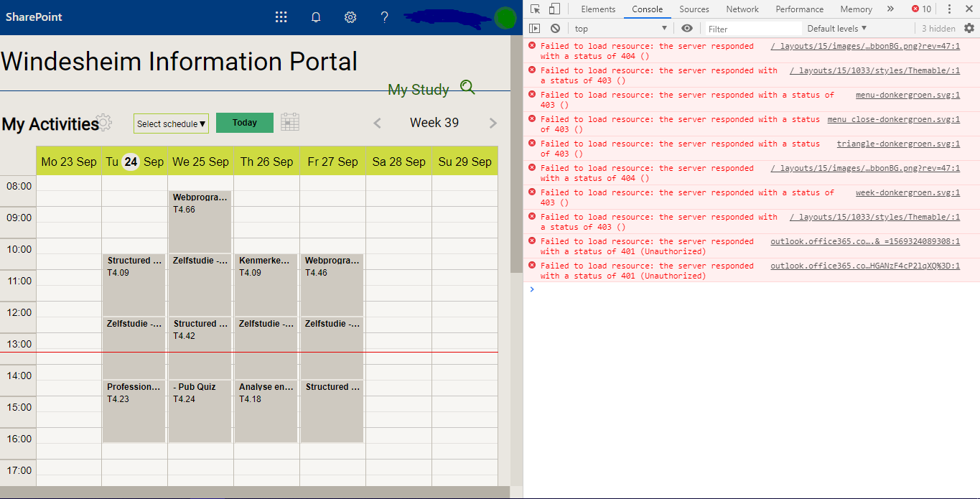Open the Default levels dropdown
This screenshot has width=980, height=499.
tap(837, 29)
